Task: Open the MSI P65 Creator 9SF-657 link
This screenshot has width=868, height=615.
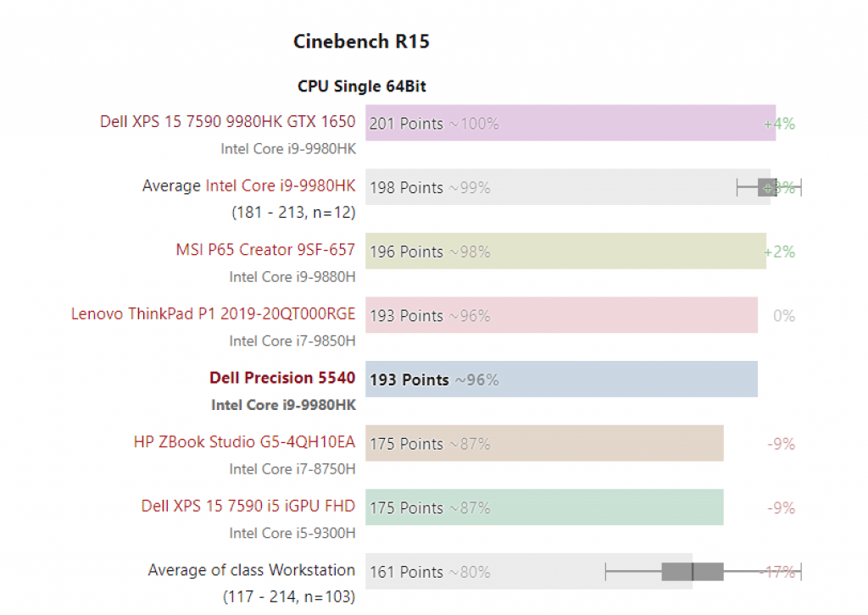Action: click(x=265, y=251)
